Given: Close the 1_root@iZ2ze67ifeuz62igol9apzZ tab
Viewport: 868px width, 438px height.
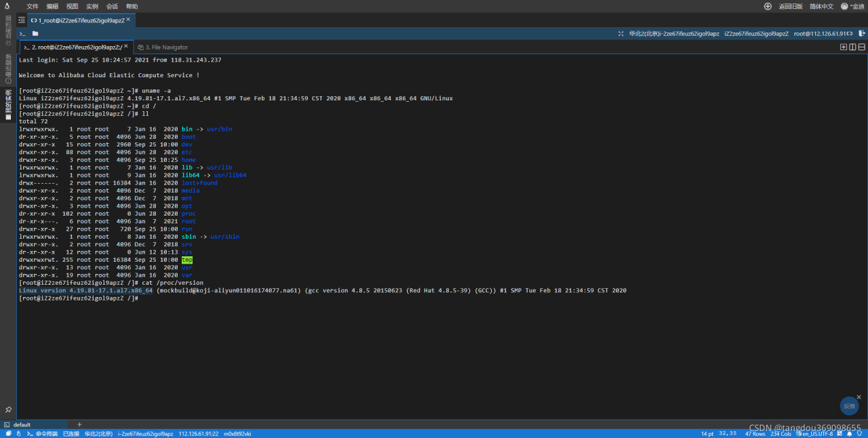Looking at the screenshot, I should point(128,20).
